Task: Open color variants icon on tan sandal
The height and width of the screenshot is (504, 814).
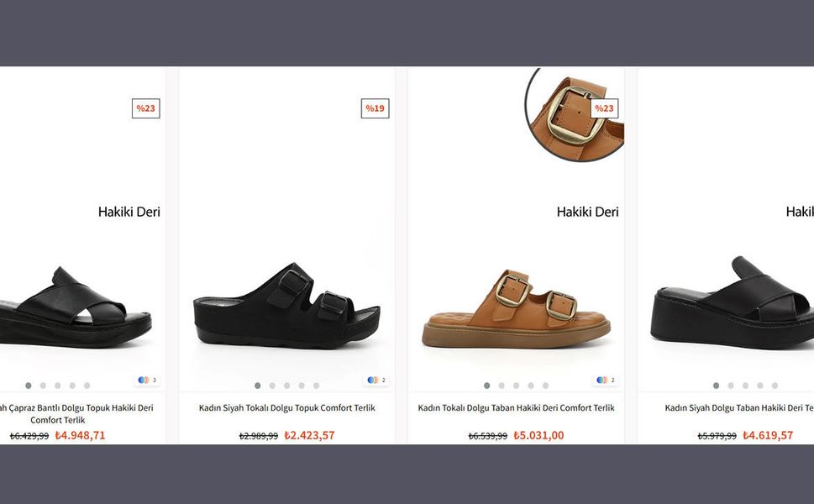Action: click(606, 380)
